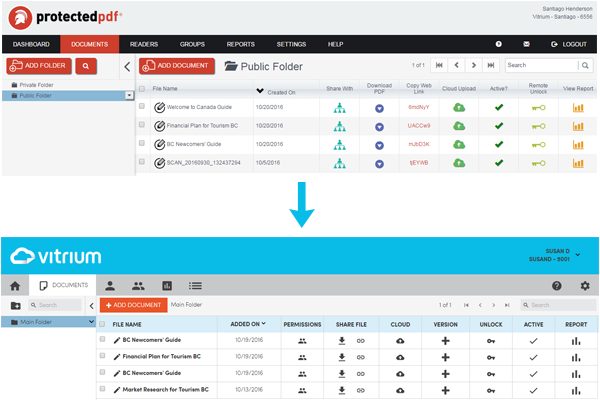The image size is (600, 400).
Task: Collapse the protectedpdf folder sidebar chevron
Action: (127, 67)
